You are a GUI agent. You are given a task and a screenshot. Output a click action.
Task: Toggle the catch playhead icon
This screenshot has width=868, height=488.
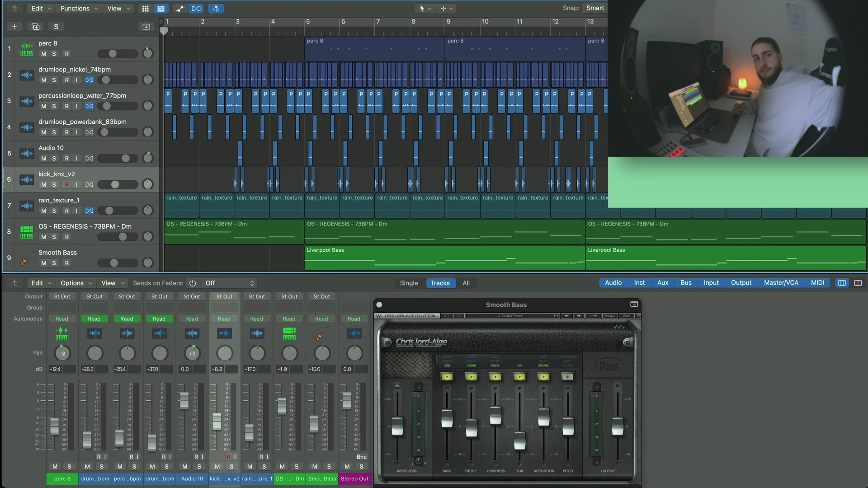(216, 9)
